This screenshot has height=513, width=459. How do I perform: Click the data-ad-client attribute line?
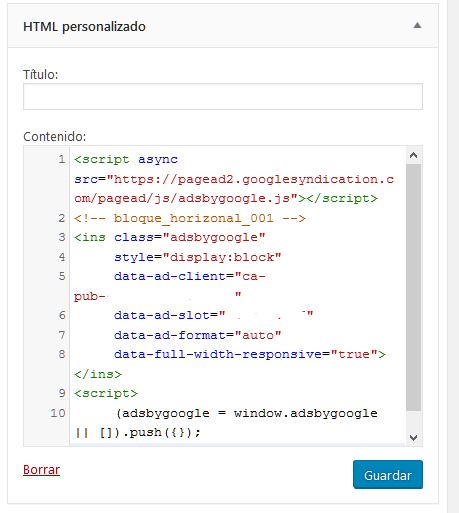(x=190, y=276)
